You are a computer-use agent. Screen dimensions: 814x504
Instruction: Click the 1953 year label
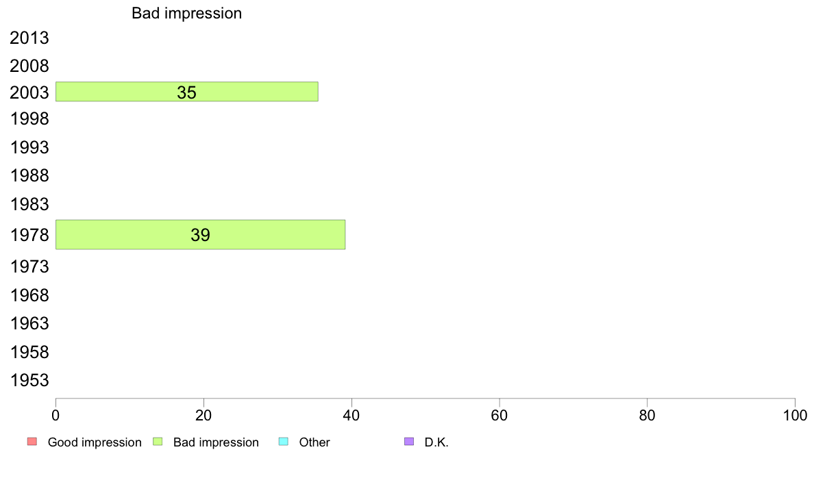tap(29, 381)
